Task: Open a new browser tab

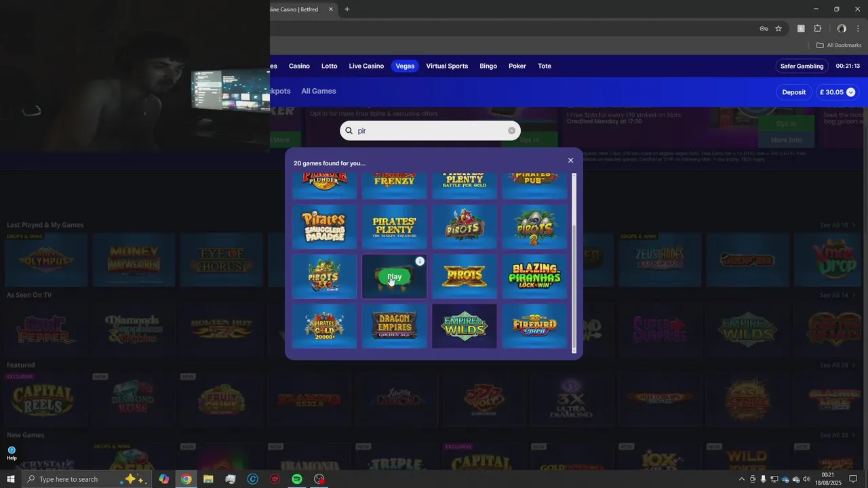Action: 347,9
